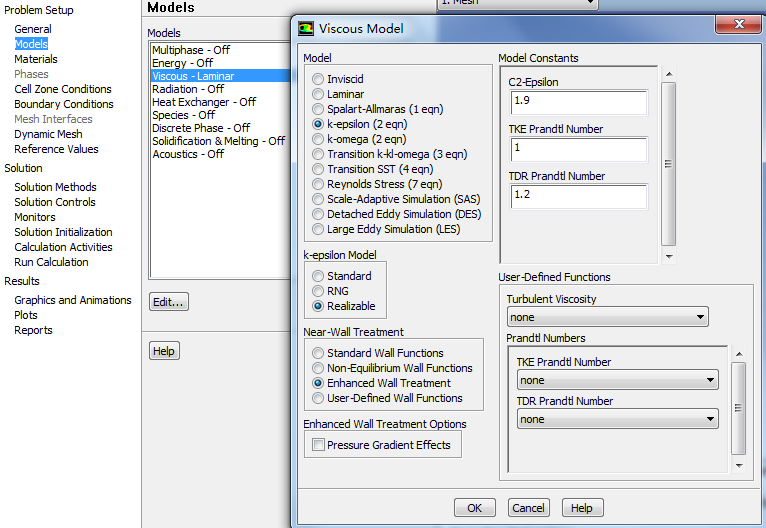This screenshot has width=766, height=528.
Task: Select User-Defined Wall Functions
Action: pyautogui.click(x=318, y=398)
